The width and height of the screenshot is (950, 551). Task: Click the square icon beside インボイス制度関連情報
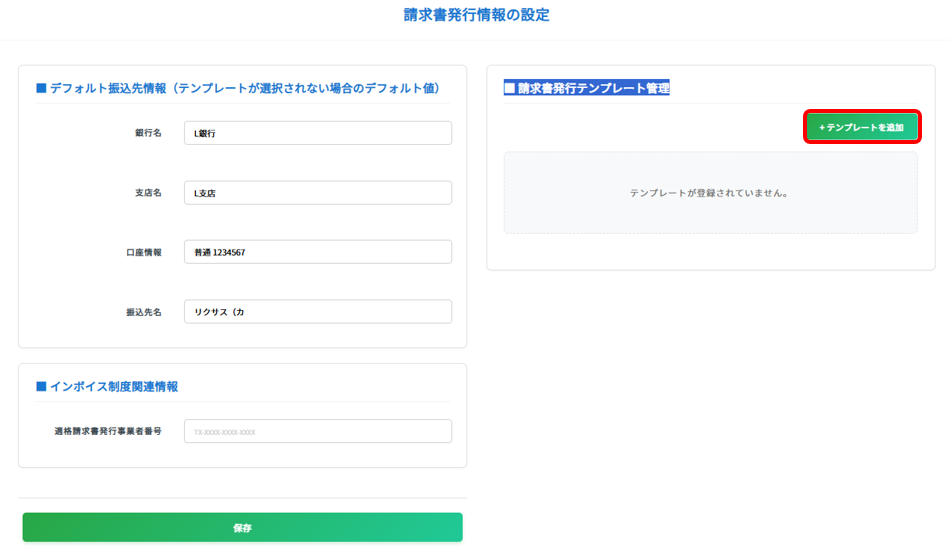41,386
